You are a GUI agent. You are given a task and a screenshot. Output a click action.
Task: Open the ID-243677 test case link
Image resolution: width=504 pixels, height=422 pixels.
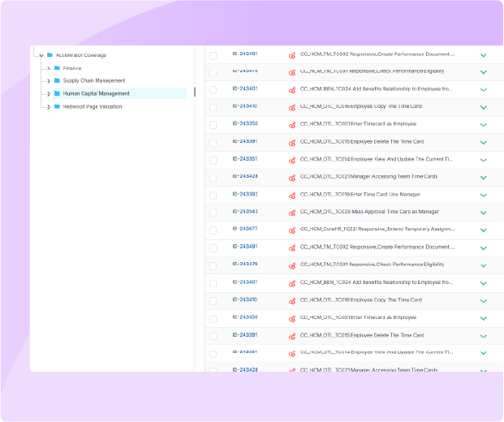click(244, 229)
